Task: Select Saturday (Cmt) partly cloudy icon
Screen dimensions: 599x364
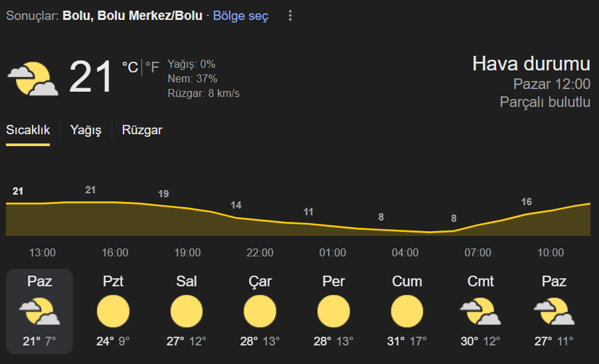Action: tap(480, 312)
